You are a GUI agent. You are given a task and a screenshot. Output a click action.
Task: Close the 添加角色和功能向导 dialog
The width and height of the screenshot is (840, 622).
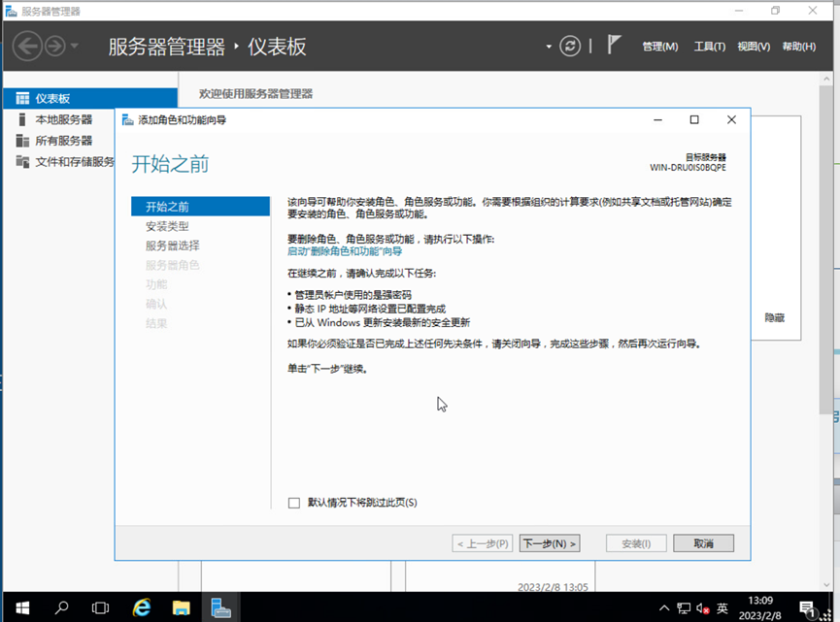[x=731, y=120]
